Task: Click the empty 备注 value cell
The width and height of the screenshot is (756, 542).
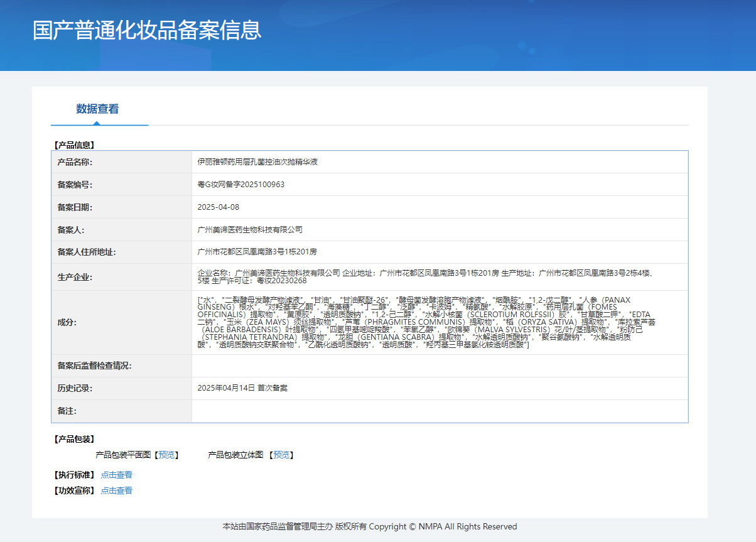Action: point(440,411)
